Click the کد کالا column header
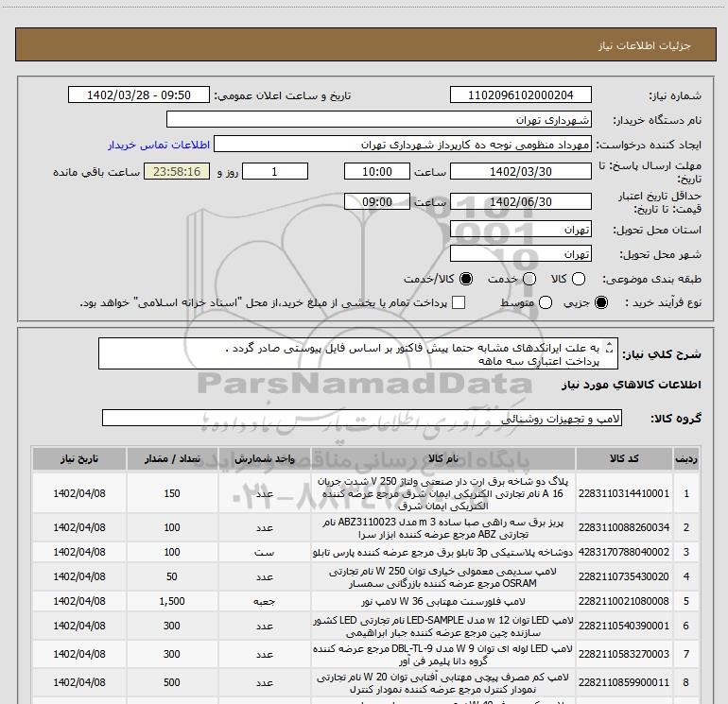 [x=624, y=458]
